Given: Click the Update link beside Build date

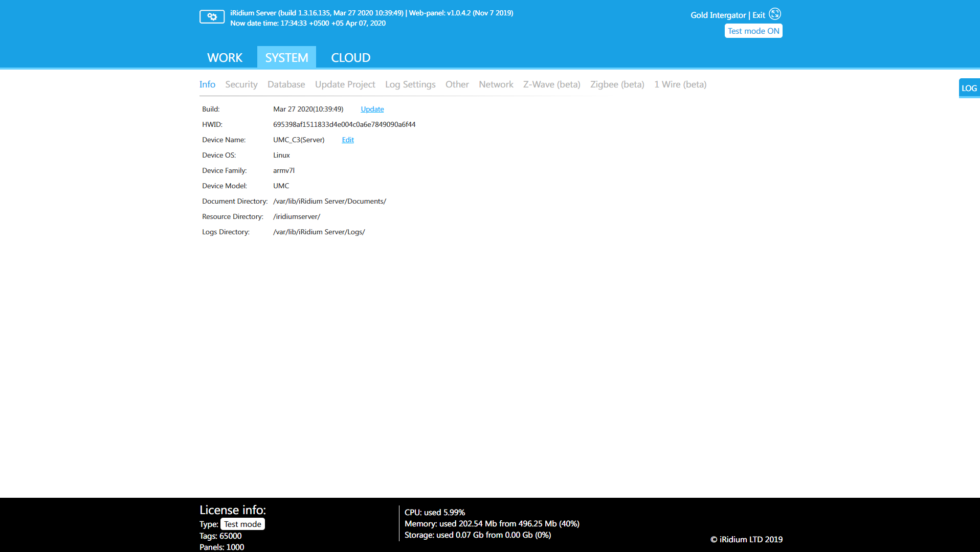Looking at the screenshot, I should coord(372,109).
